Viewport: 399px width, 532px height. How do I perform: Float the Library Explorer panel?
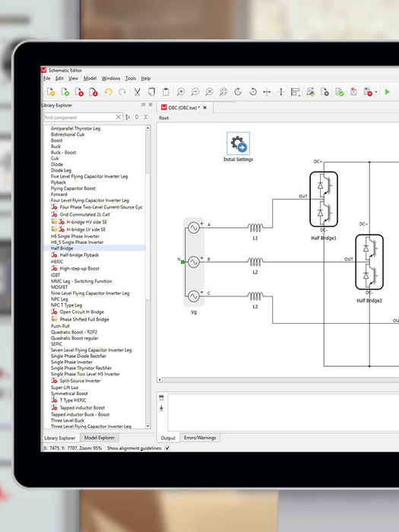pos(143,105)
